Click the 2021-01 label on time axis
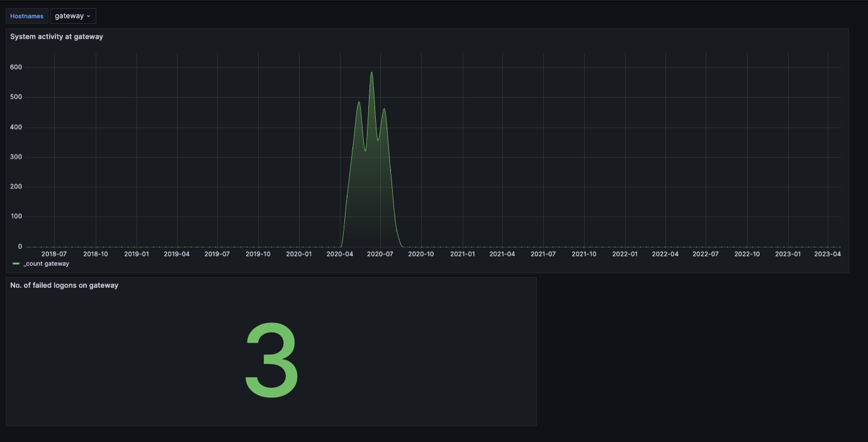 point(462,254)
